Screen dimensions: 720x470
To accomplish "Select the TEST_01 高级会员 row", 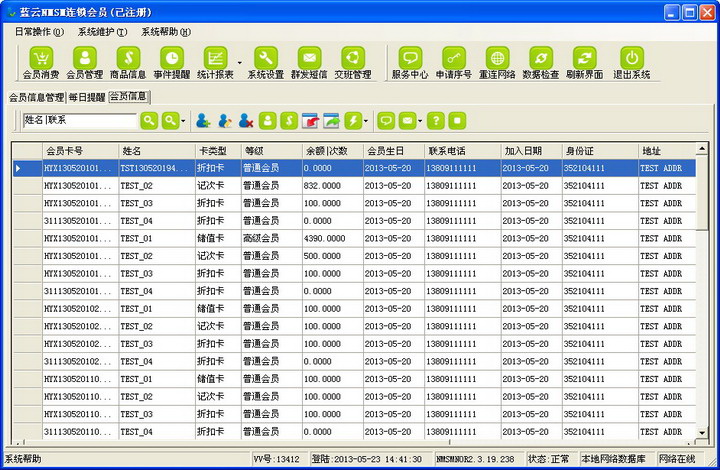I will [x=354, y=238].
